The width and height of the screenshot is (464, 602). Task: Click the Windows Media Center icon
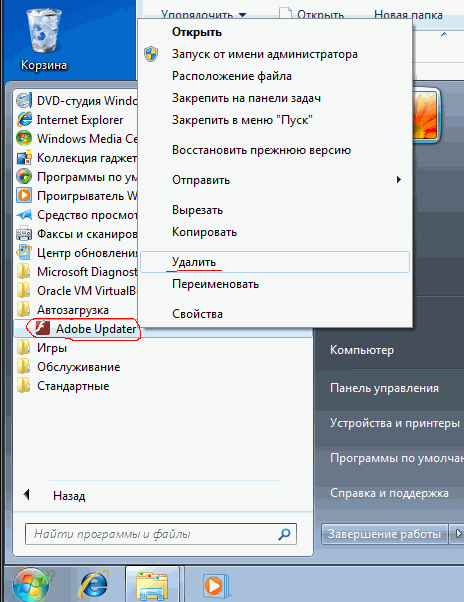(24, 139)
